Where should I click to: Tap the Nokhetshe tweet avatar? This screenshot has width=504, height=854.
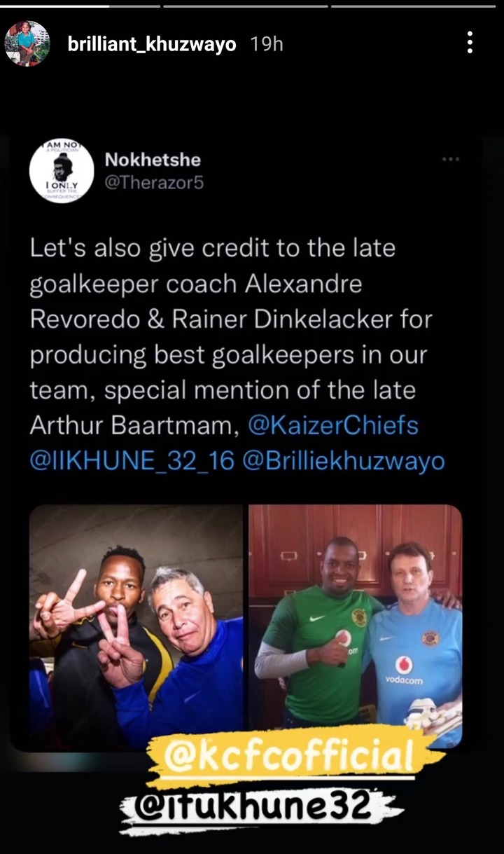62,172
